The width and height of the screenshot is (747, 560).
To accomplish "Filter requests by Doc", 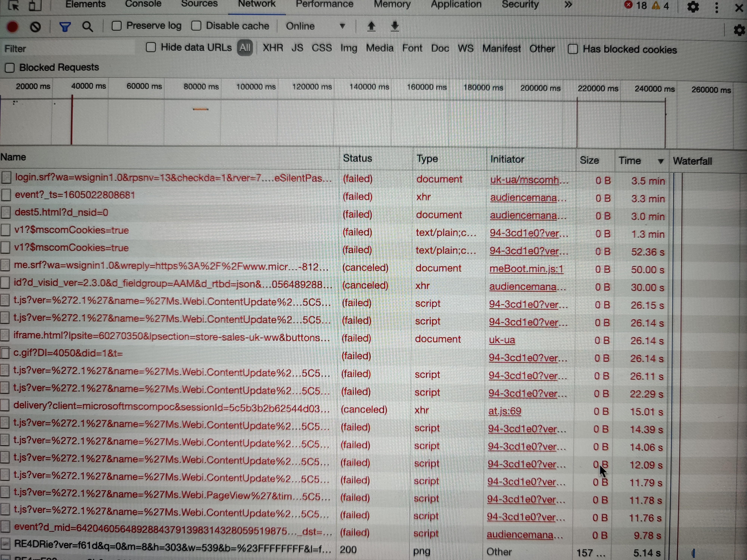I will point(440,49).
